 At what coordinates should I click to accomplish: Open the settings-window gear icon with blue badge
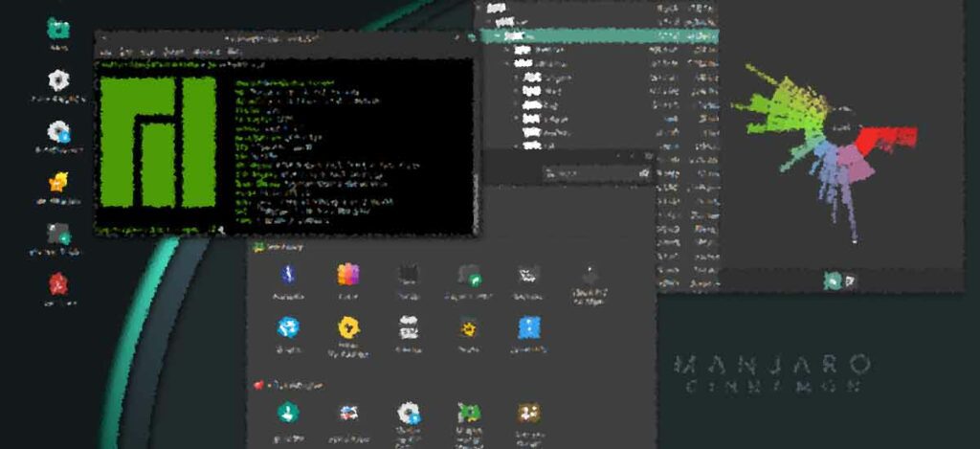tap(409, 413)
